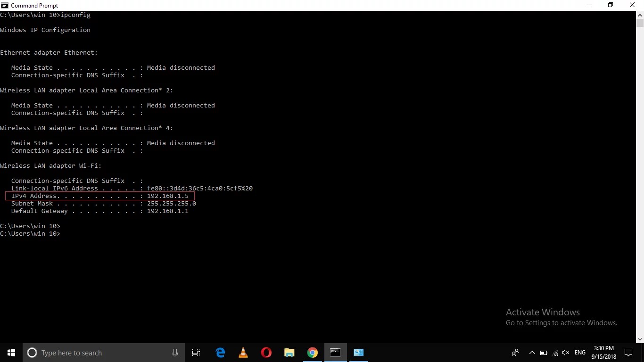Viewport: 644px width, 362px height.
Task: Select the Command Prompt taskbar icon
Action: point(335,353)
